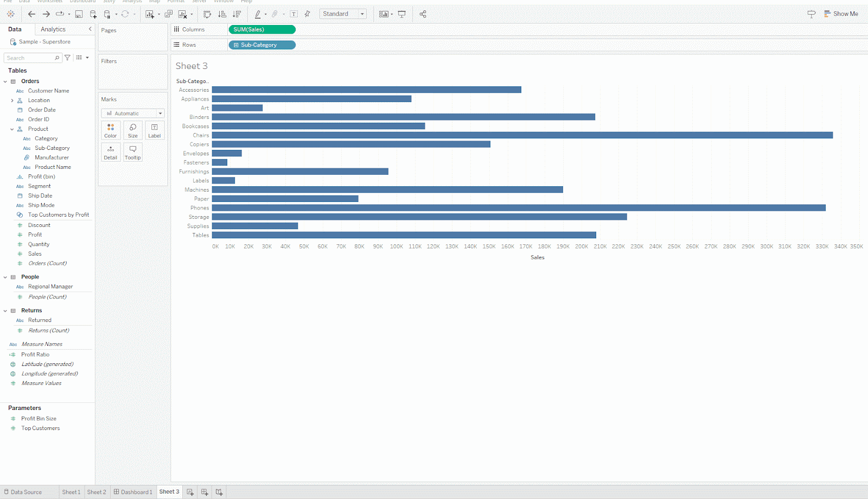Click the Save icon in the toolbar

click(x=79, y=14)
